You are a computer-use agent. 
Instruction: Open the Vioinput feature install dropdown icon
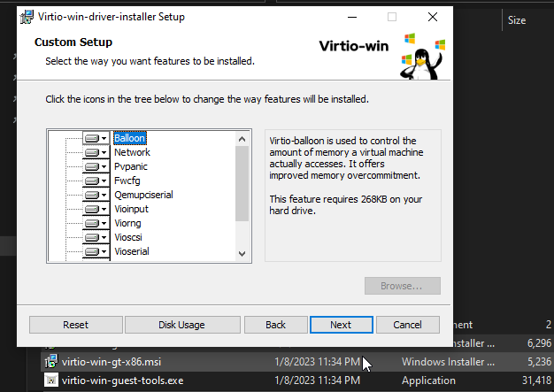click(x=96, y=209)
